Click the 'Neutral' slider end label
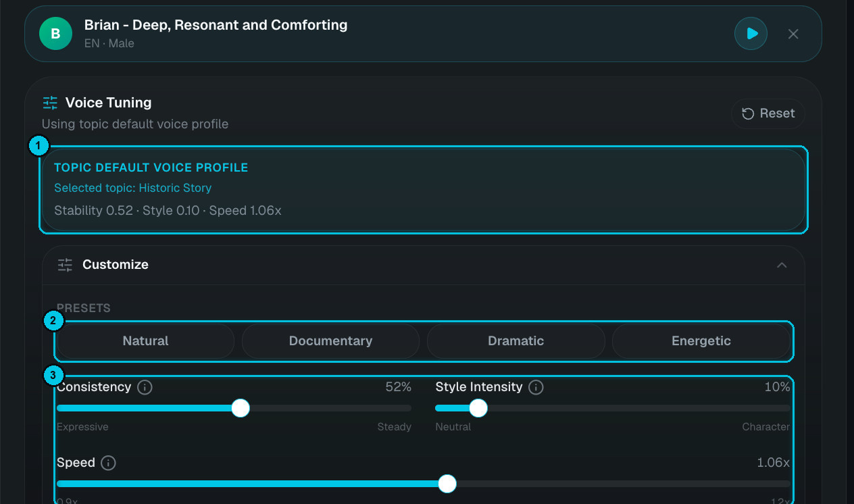The width and height of the screenshot is (854, 504). click(x=453, y=427)
